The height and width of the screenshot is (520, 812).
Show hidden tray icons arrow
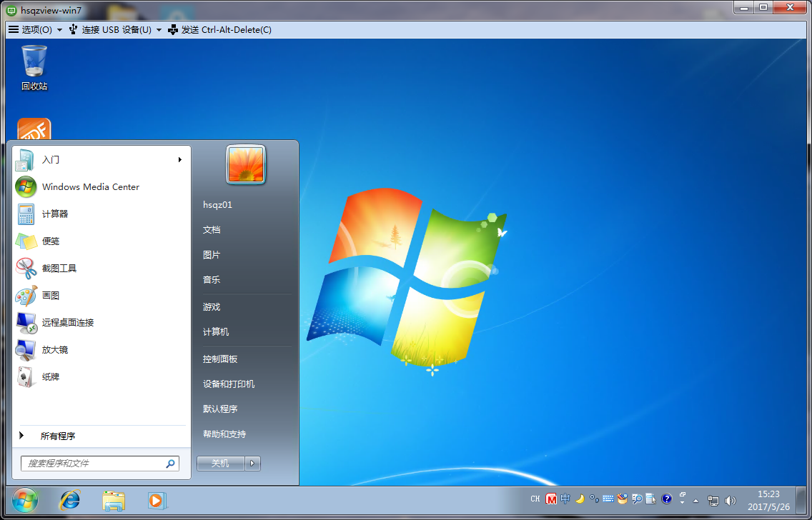pyautogui.click(x=696, y=500)
